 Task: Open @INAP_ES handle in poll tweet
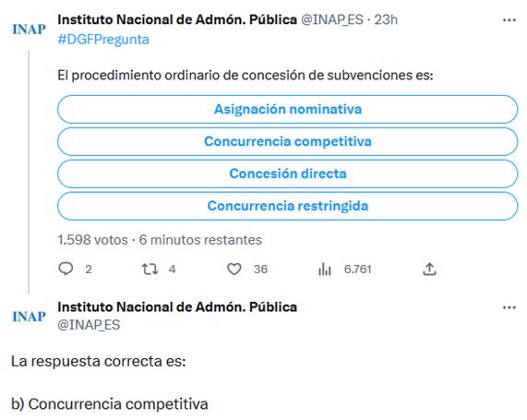332,19
